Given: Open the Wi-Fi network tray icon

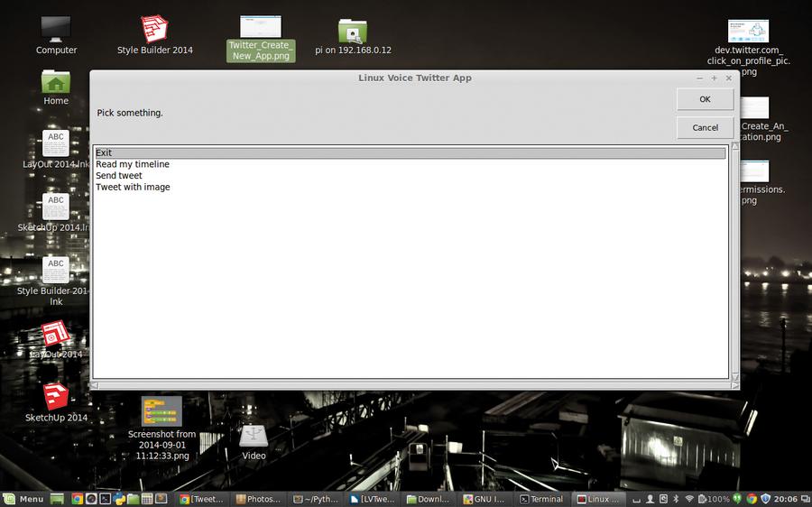Looking at the screenshot, I should pyautogui.click(x=689, y=499).
